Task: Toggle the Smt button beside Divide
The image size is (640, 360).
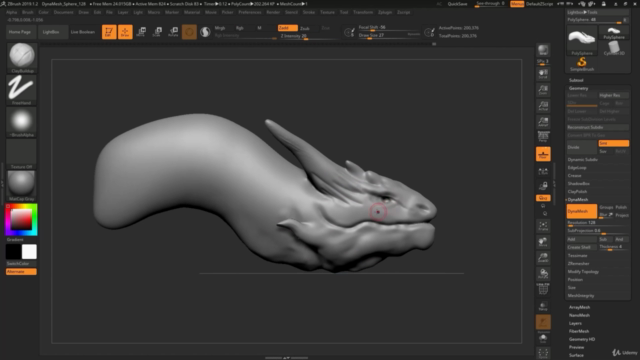Action: coord(613,143)
